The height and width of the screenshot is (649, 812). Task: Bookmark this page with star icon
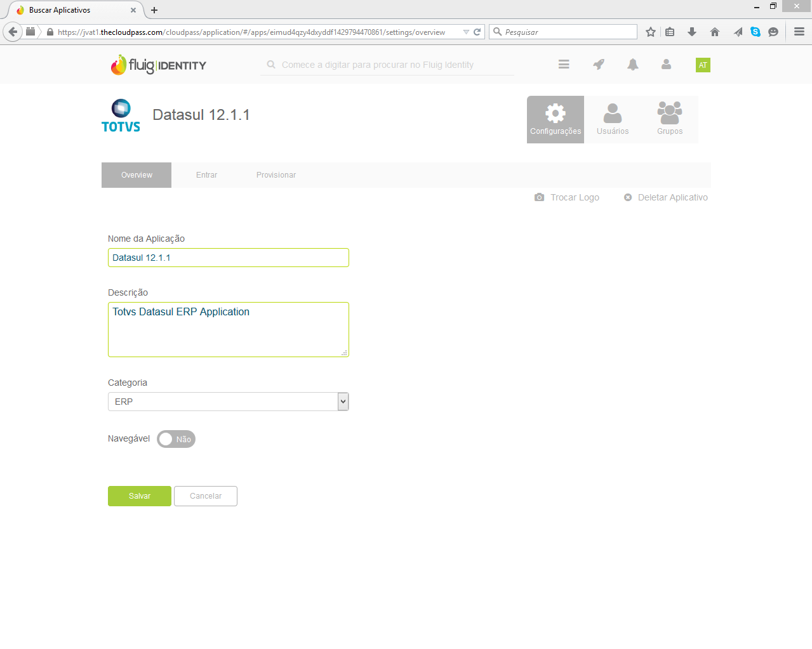click(651, 32)
